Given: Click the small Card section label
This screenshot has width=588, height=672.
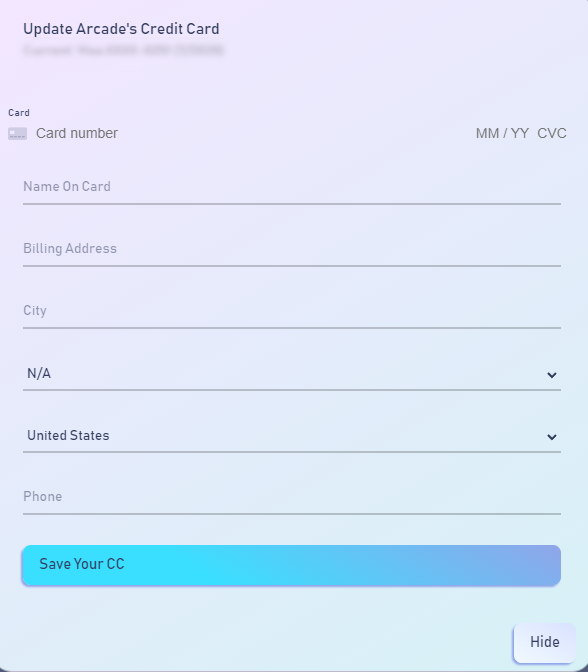Looking at the screenshot, I should 19,113.
